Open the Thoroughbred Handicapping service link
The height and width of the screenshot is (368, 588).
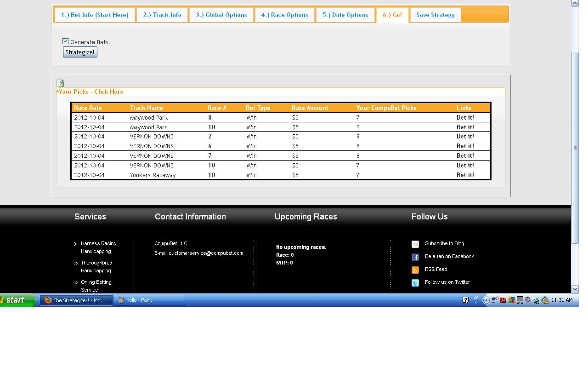click(96, 266)
